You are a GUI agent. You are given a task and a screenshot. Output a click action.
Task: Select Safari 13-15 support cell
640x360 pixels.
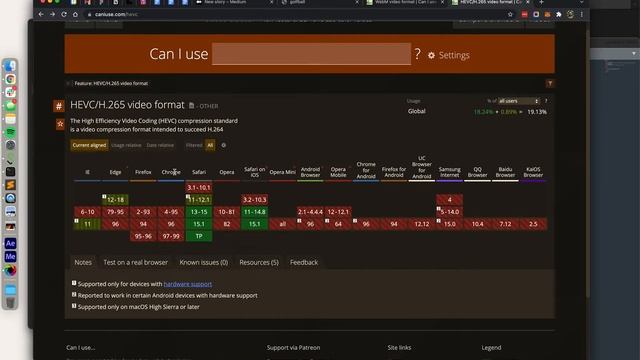point(199,212)
